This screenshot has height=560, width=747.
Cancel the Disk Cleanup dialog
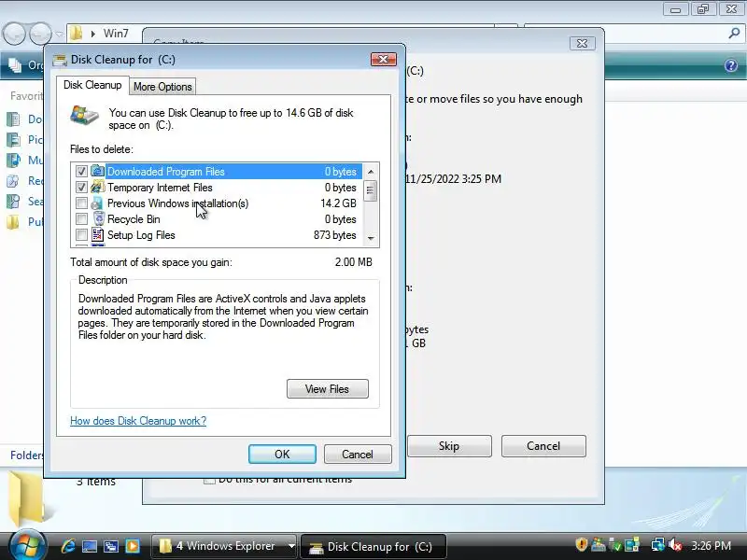(x=358, y=455)
